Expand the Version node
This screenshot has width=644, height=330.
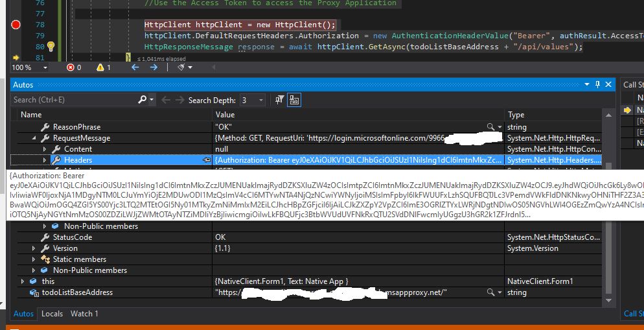tap(34, 248)
